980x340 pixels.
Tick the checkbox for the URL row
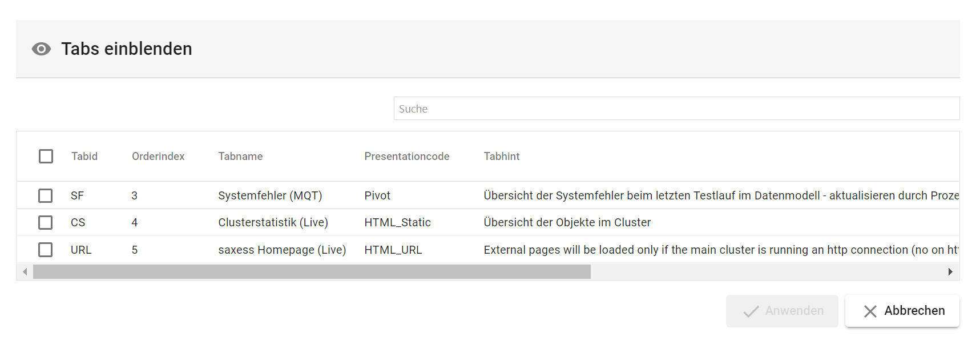pos(46,250)
